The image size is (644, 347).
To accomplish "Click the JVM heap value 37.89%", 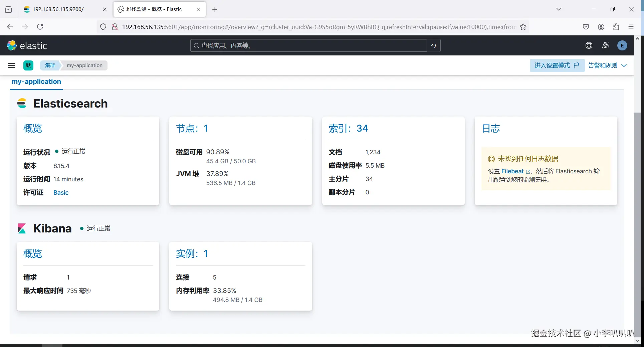I will click(x=217, y=174).
